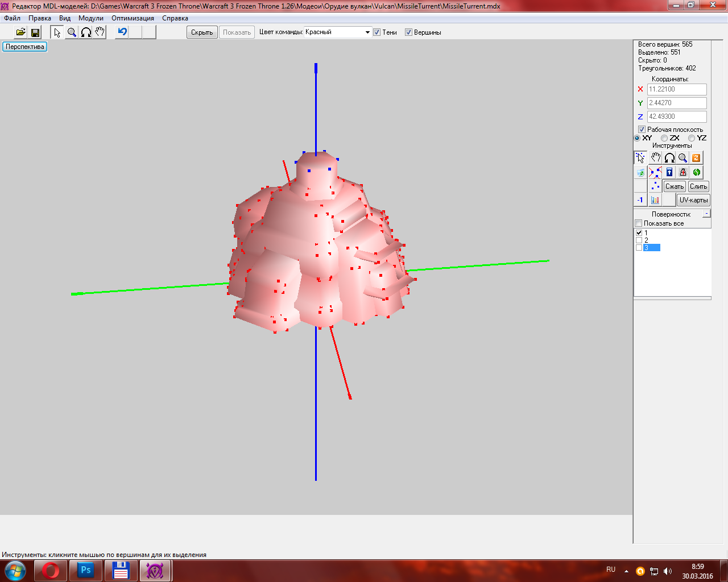Click the X coordinate input field
Screen dimensions: 728x582
tap(677, 89)
